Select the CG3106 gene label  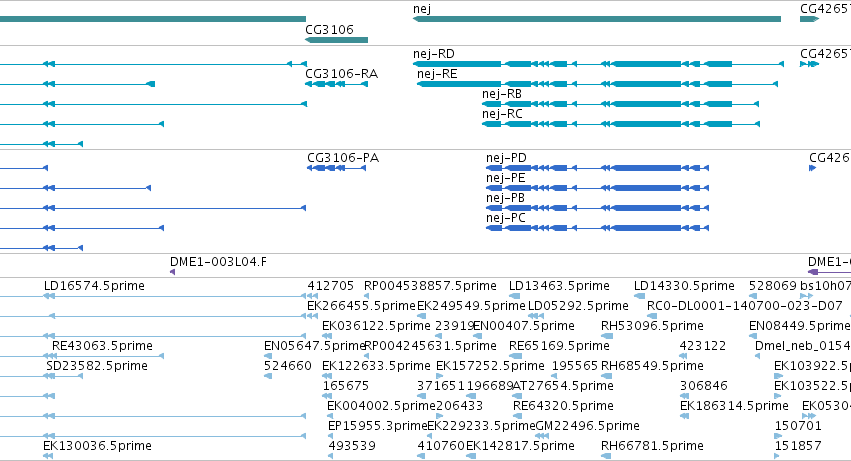[x=329, y=29]
